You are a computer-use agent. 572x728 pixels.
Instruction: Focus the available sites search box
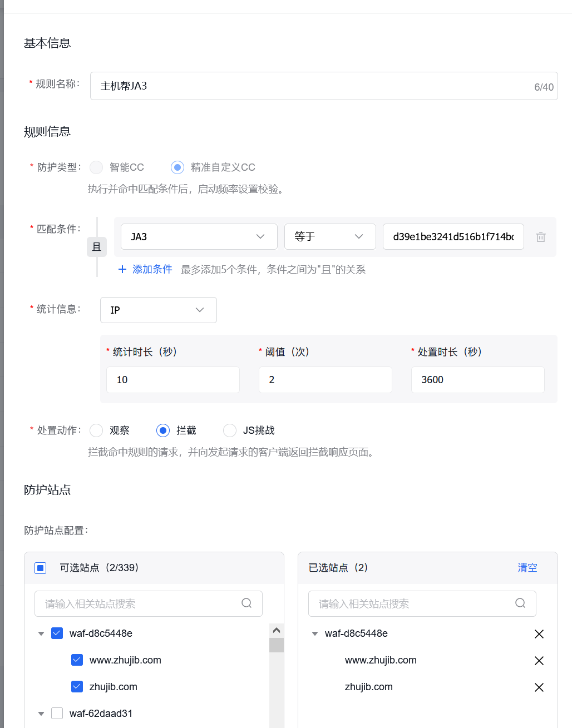pyautogui.click(x=149, y=603)
